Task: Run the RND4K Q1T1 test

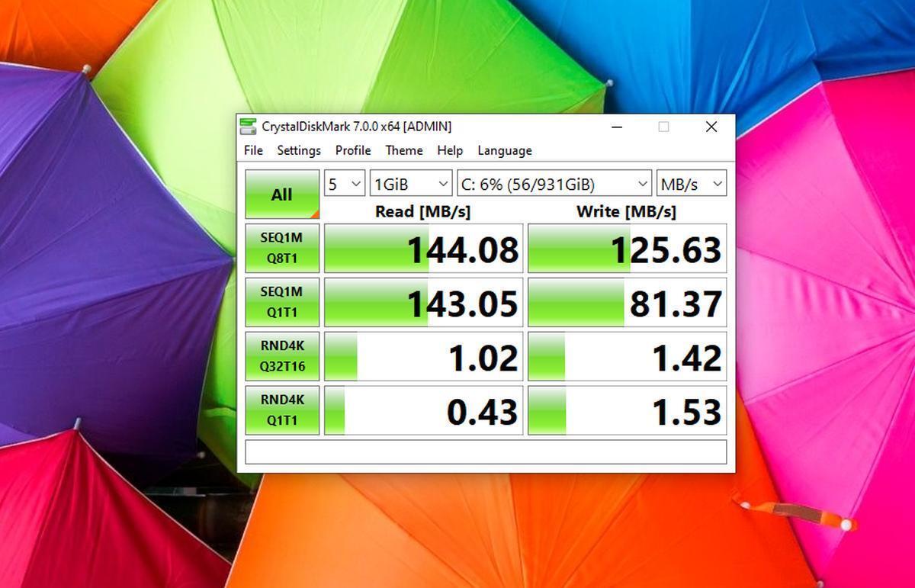Action: coord(282,410)
